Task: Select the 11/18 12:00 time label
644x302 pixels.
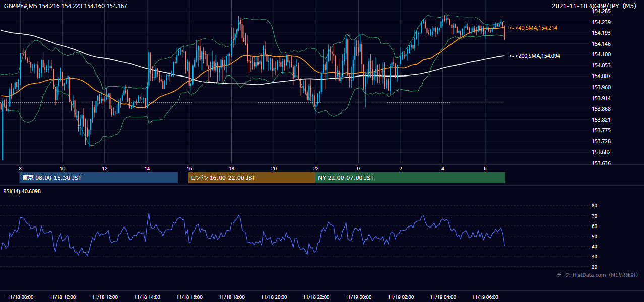Action: coord(105,297)
